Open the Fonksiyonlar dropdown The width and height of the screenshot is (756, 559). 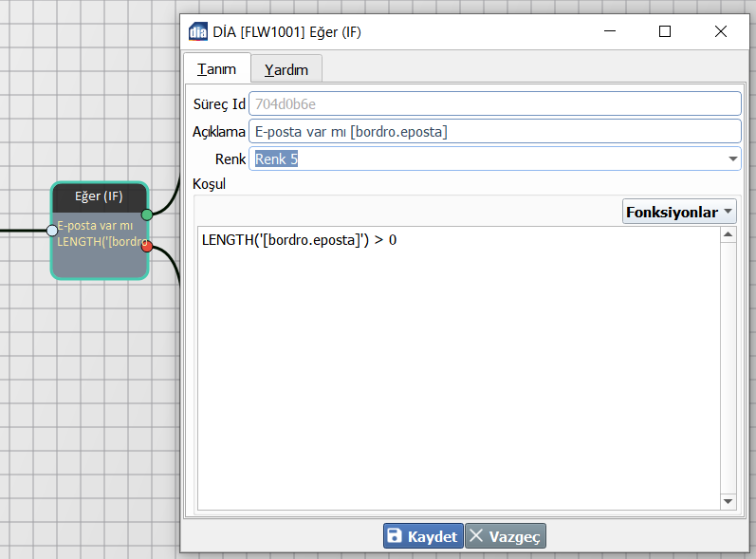pos(679,213)
